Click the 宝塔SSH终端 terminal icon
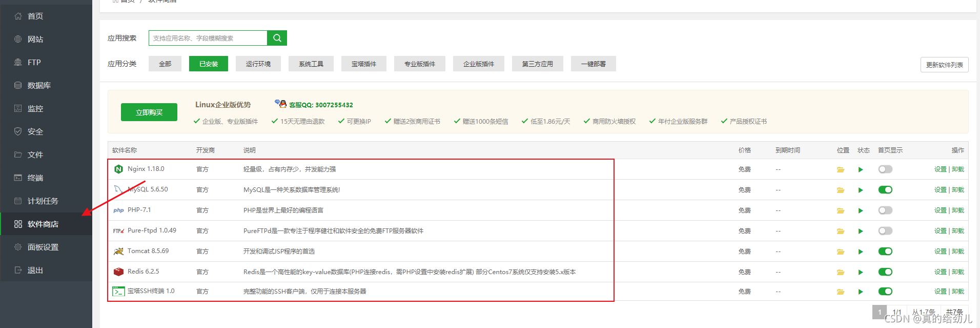 coord(118,291)
